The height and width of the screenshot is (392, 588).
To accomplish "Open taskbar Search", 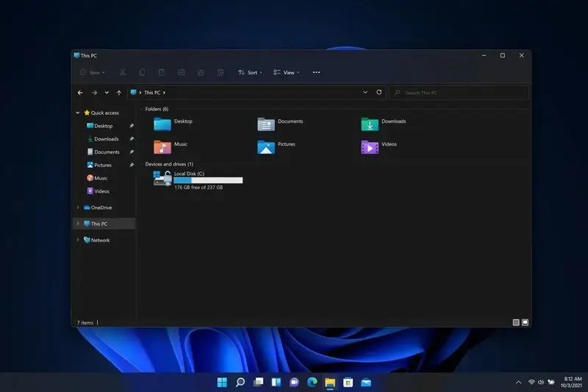I will tap(240, 382).
